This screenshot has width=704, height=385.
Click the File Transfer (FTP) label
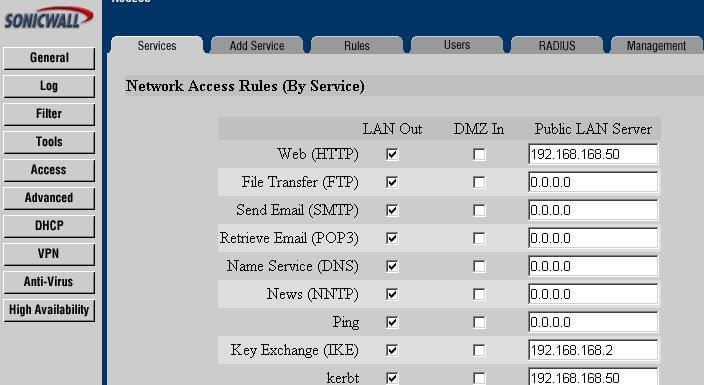point(300,182)
